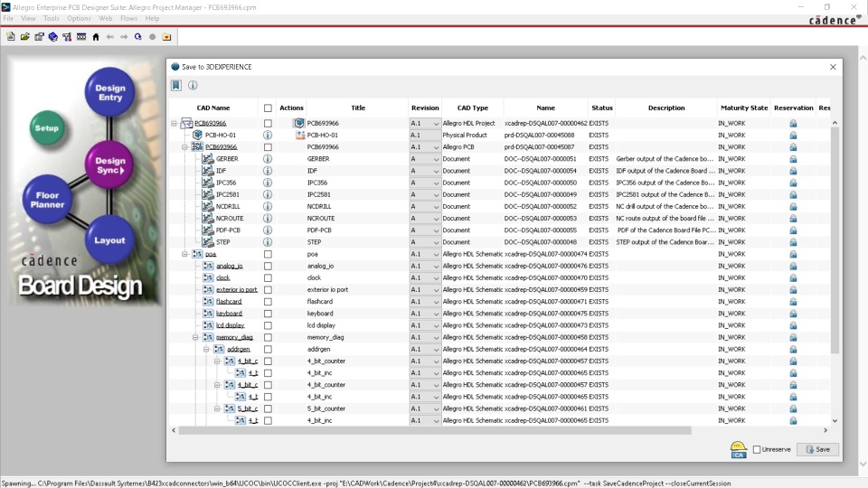
Task: Collapse the poa tree node
Action: 184,254
